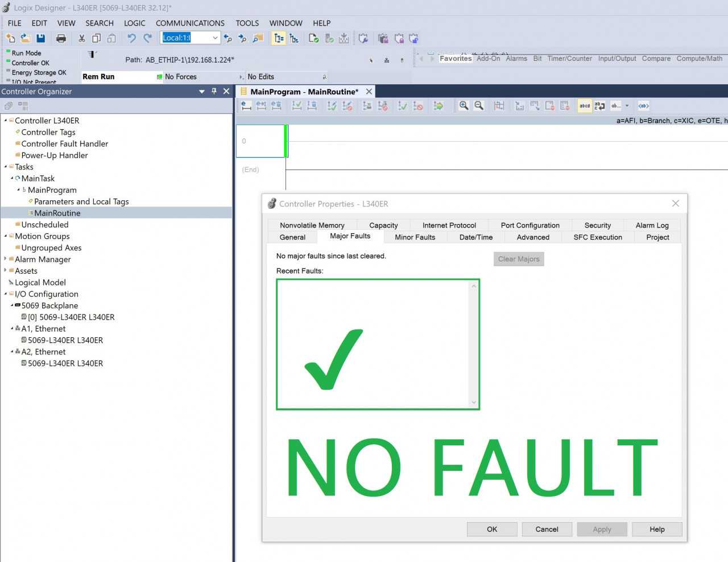Click the Clear Majors button
The image size is (728, 562).
click(x=519, y=259)
